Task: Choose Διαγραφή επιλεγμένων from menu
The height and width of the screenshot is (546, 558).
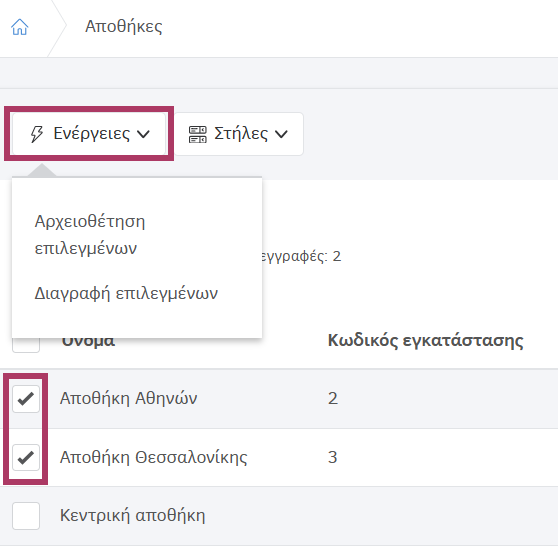Action: 126,294
